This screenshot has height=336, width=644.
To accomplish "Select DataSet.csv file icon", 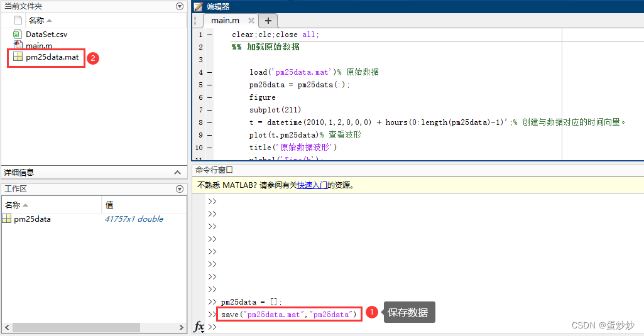I will [x=17, y=34].
